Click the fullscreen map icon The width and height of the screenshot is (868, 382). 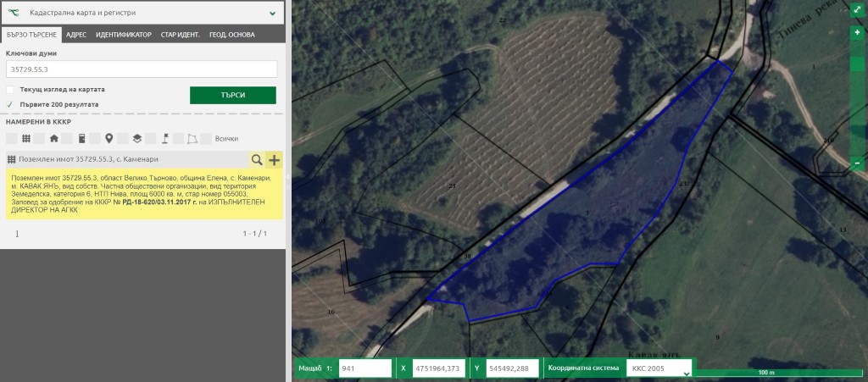(x=858, y=10)
